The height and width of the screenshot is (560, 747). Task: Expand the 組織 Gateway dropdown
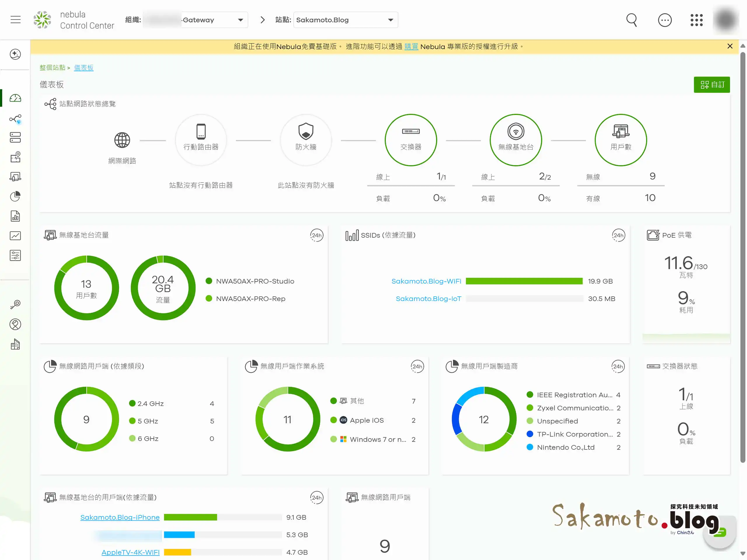(x=240, y=20)
